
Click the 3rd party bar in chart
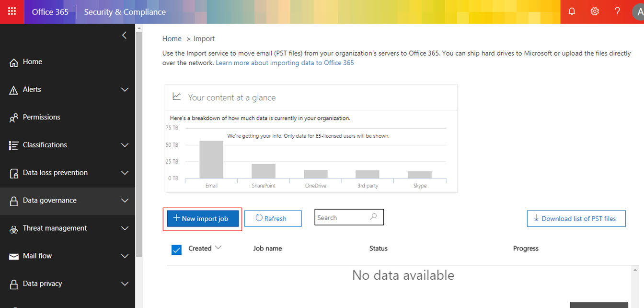(x=368, y=174)
